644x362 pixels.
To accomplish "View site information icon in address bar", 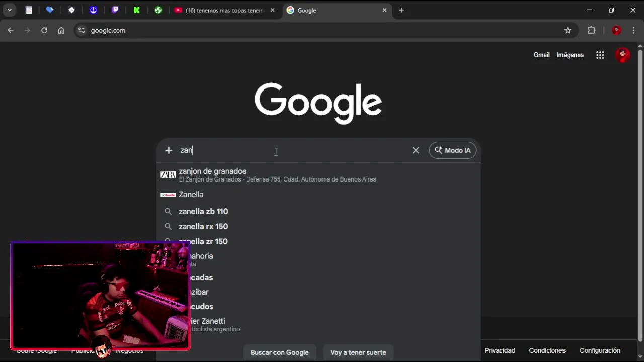I will [82, 30].
